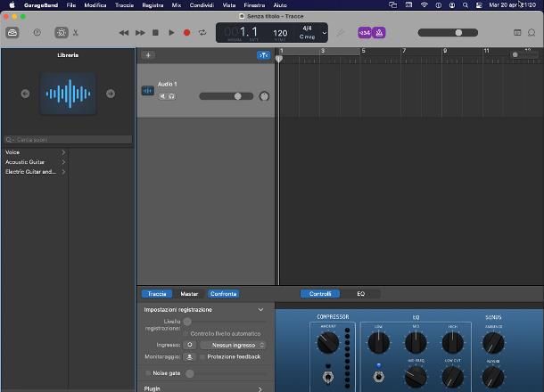Click the Sends Ambience knob
This screenshot has width=544, height=392.
click(493, 342)
